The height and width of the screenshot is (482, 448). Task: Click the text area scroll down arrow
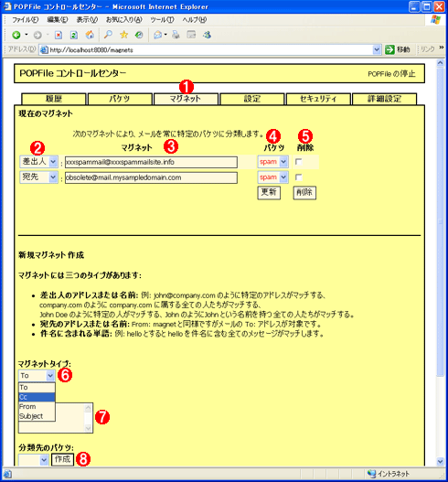[88, 428]
